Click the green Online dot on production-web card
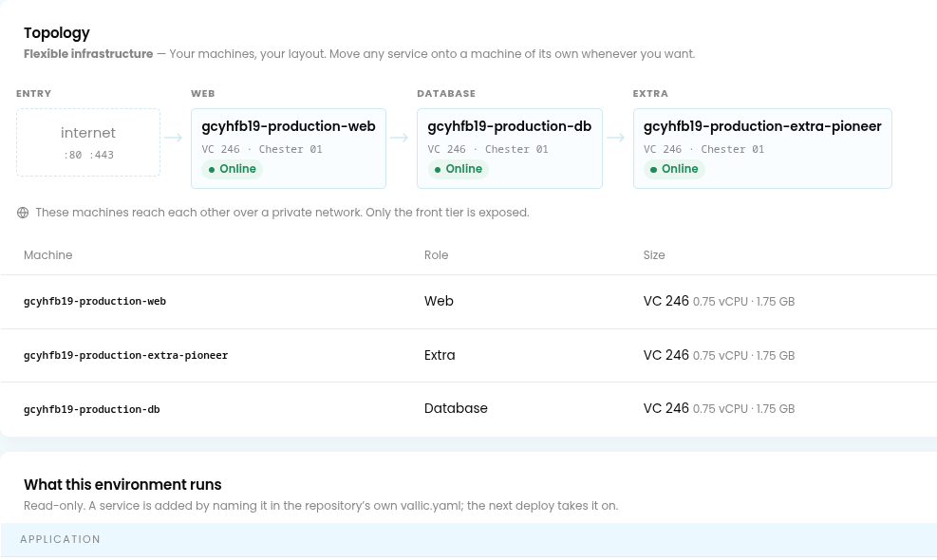Viewport: 937px width, 560px height. coord(212,170)
